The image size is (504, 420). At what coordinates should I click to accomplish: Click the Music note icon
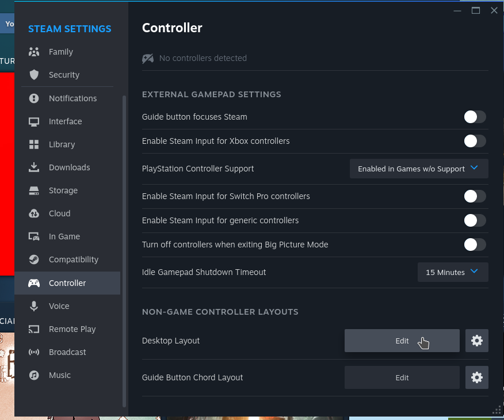coord(34,375)
